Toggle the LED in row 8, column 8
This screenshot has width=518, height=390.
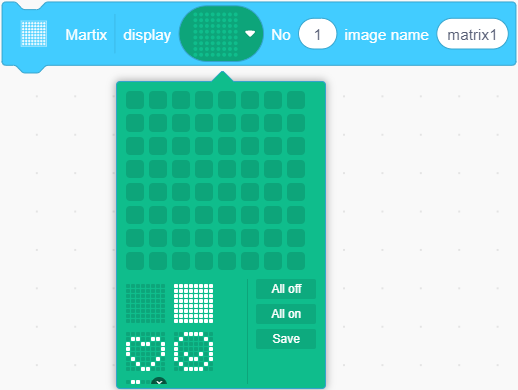[x=296, y=261]
